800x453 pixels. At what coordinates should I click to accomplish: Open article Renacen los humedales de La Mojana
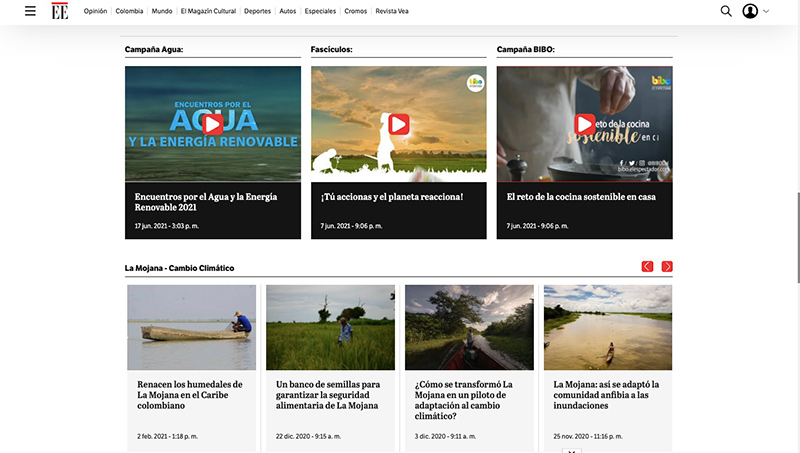(190, 395)
